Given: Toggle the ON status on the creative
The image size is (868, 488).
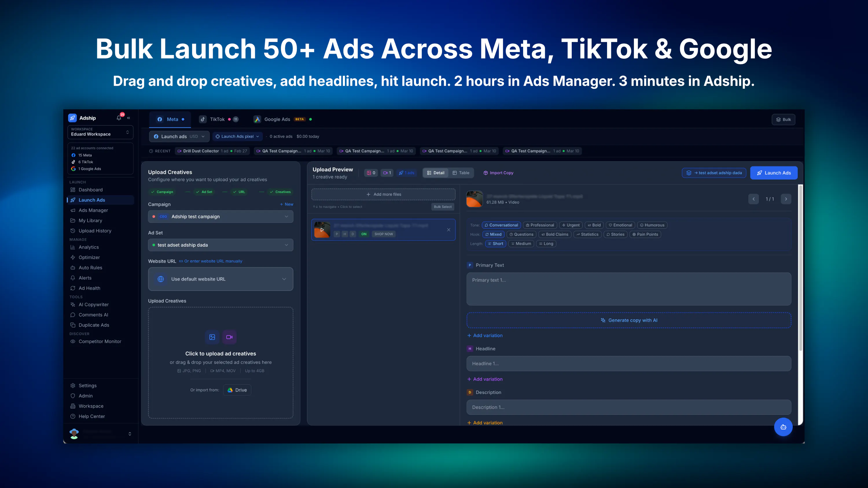Looking at the screenshot, I should pos(364,234).
